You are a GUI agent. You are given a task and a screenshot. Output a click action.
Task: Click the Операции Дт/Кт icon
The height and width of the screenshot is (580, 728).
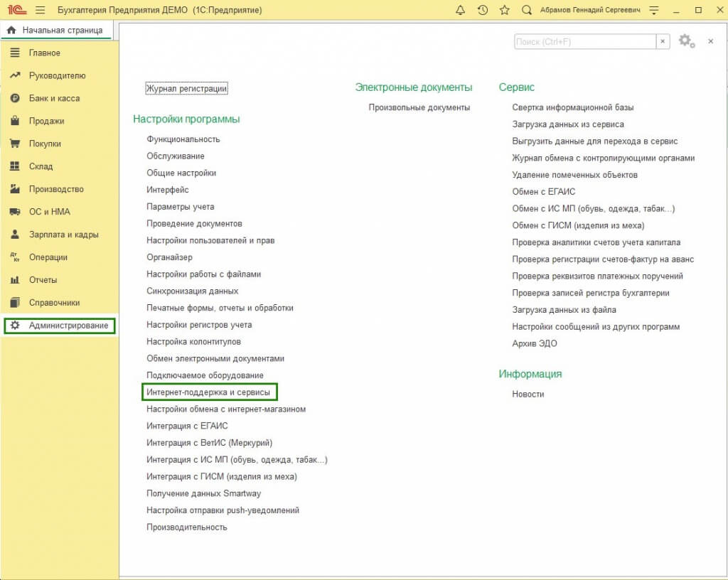pyautogui.click(x=15, y=257)
